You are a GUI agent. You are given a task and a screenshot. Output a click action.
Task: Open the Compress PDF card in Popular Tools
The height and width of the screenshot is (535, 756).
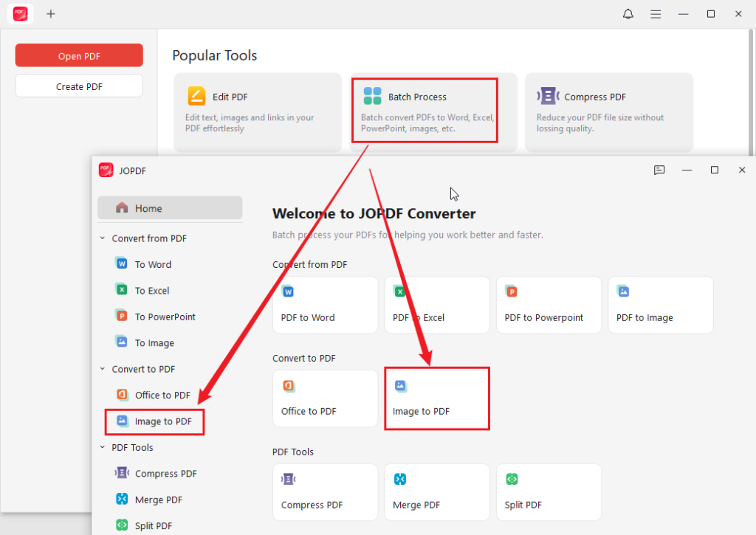(x=609, y=112)
